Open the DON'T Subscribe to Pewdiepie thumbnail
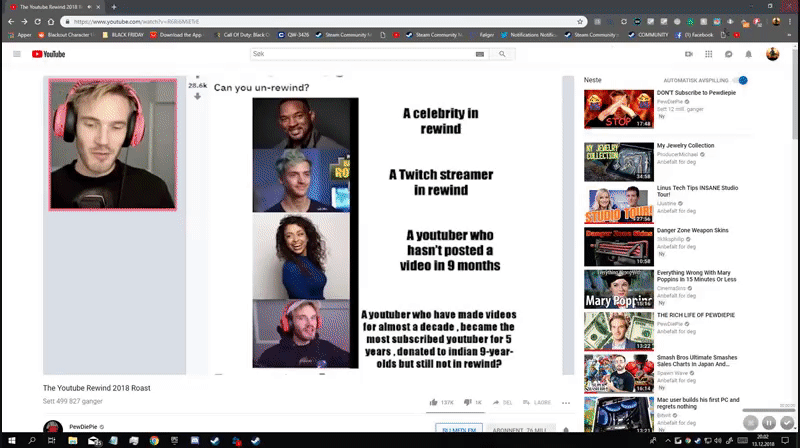 (x=619, y=109)
